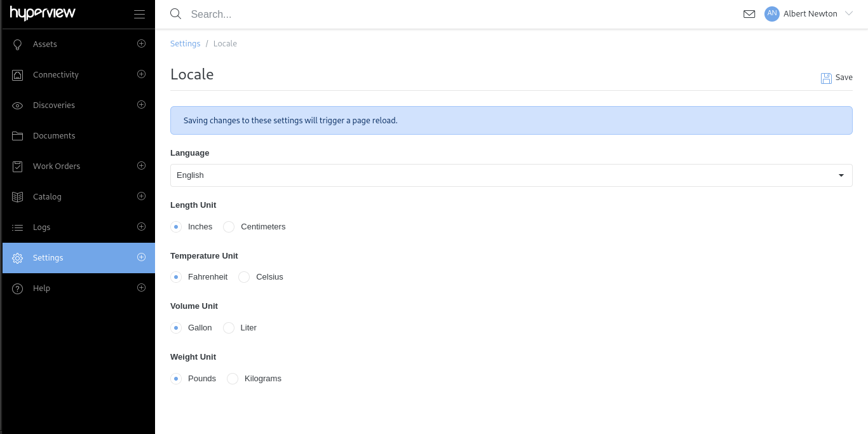Select Kilograms weight unit
The width and height of the screenshot is (868, 434).
click(233, 379)
